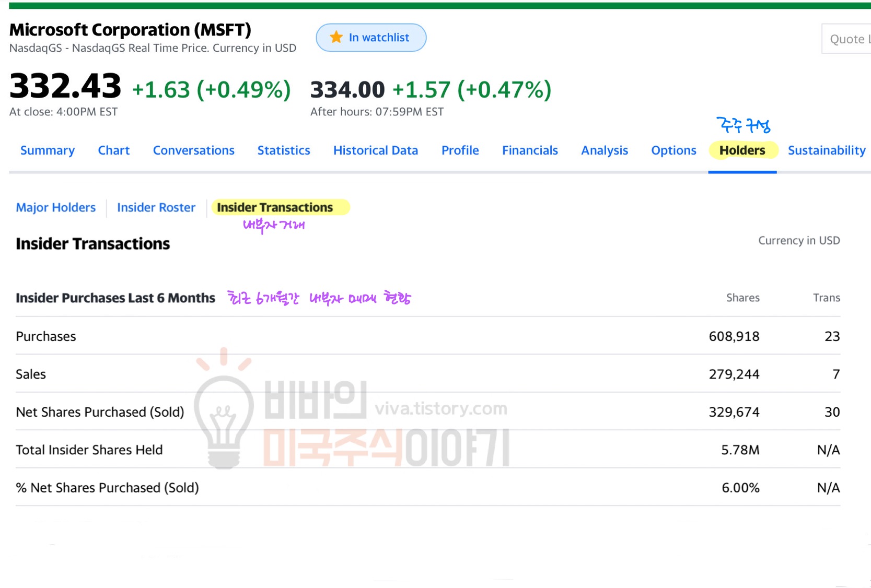Click the Microsoft Corporation (MSFT) title
Image resolution: width=871 pixels, height=588 pixels.
(x=131, y=30)
